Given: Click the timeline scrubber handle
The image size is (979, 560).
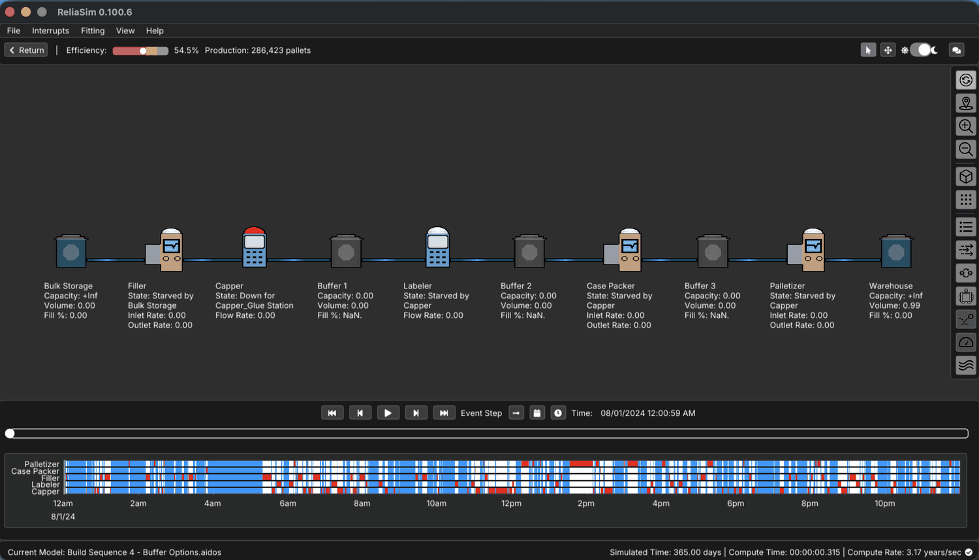Looking at the screenshot, I should 10,433.
